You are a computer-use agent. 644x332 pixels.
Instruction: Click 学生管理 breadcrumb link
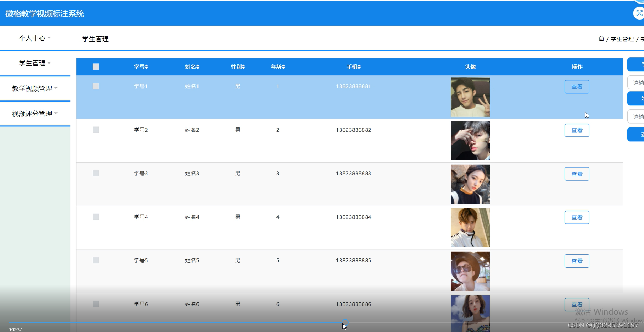[622, 39]
